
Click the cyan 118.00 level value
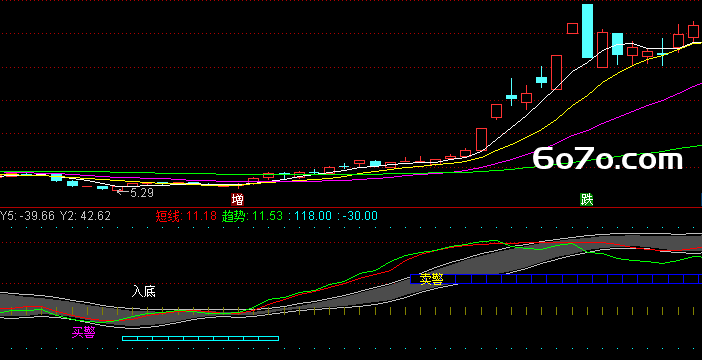[310, 216]
